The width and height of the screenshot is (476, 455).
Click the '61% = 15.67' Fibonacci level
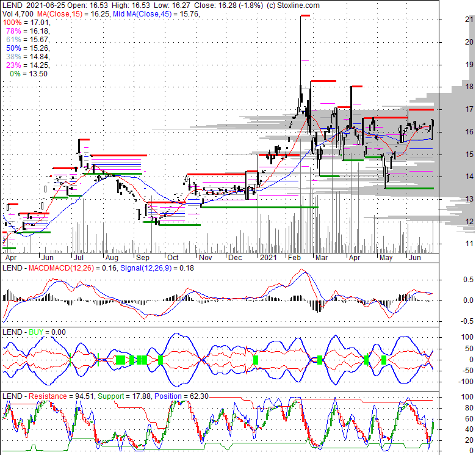click(x=27, y=40)
